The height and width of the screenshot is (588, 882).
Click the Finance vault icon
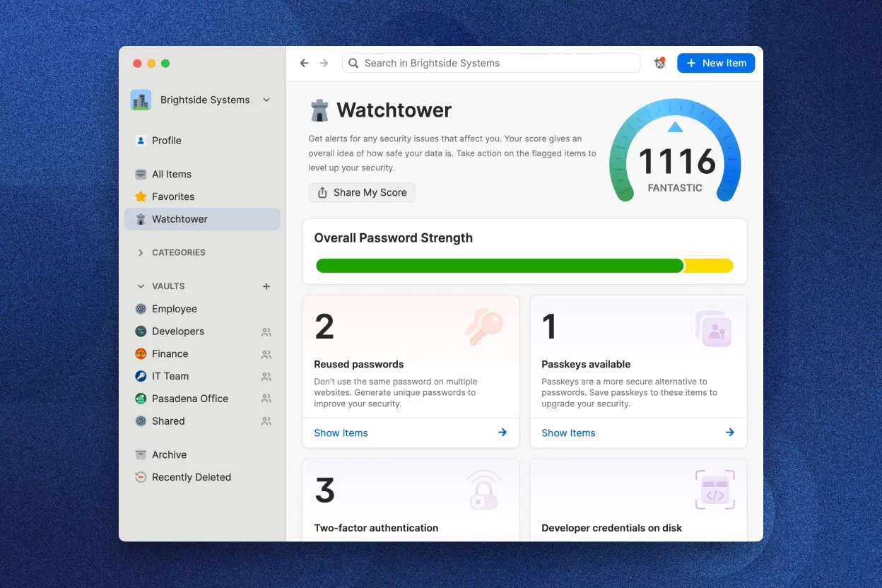click(x=141, y=353)
